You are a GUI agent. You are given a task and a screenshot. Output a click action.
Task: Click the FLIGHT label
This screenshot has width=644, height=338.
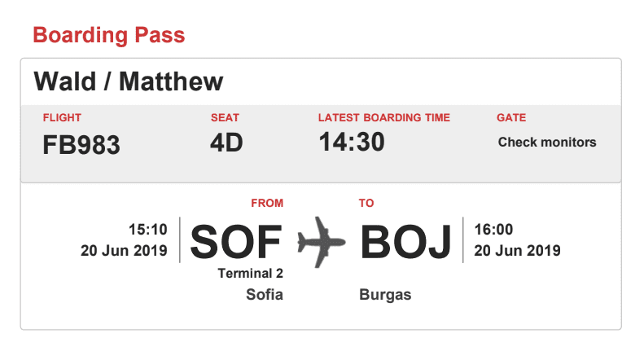pyautogui.click(x=62, y=117)
